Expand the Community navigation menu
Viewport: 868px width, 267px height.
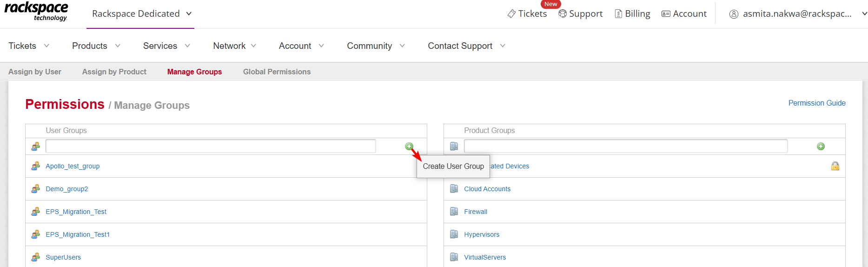click(376, 46)
